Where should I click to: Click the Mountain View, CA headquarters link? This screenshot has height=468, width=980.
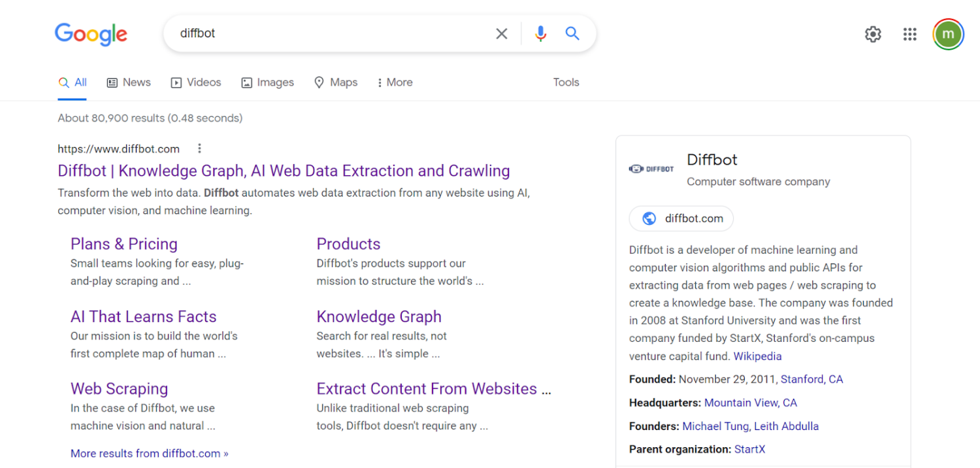(751, 403)
